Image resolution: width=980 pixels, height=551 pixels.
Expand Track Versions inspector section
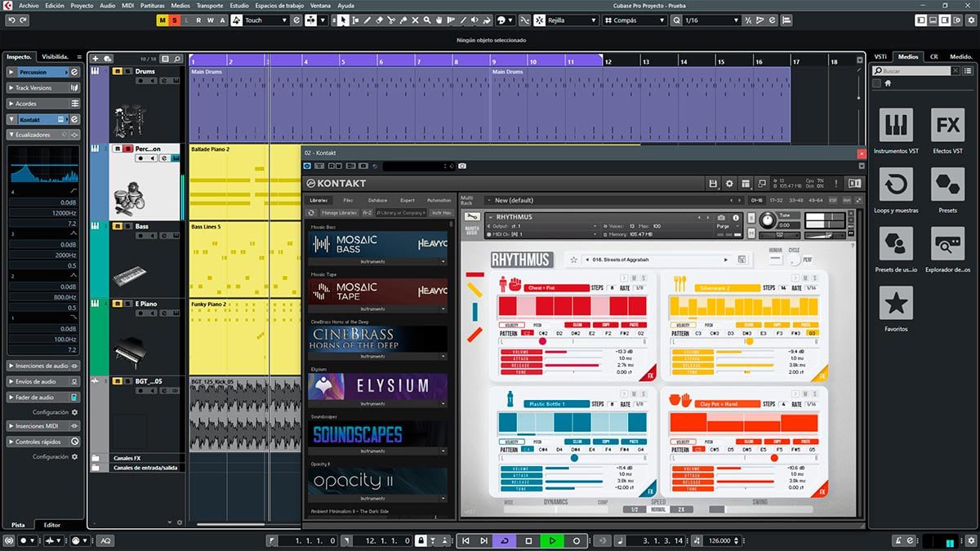click(x=44, y=87)
